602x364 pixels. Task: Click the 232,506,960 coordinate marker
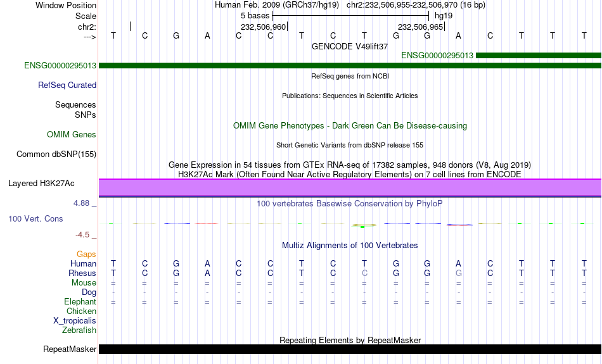(x=264, y=27)
